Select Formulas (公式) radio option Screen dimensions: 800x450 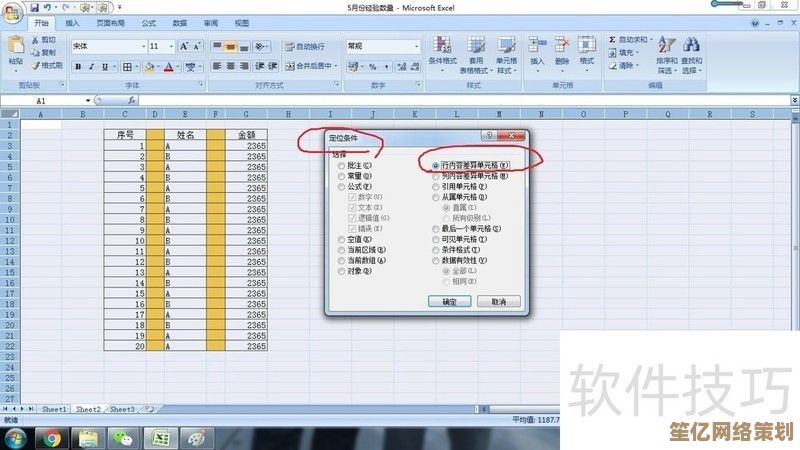341,187
